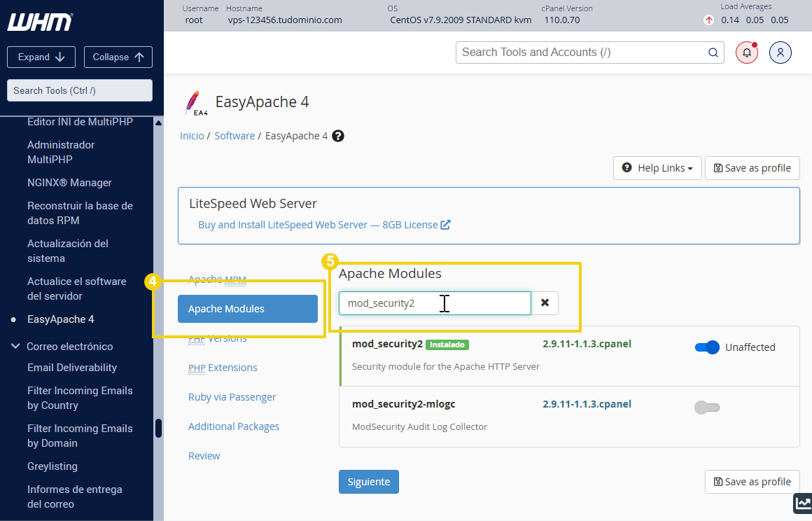The image size is (812, 521).
Task: Click the mod_security2 module search field
Action: coord(435,303)
